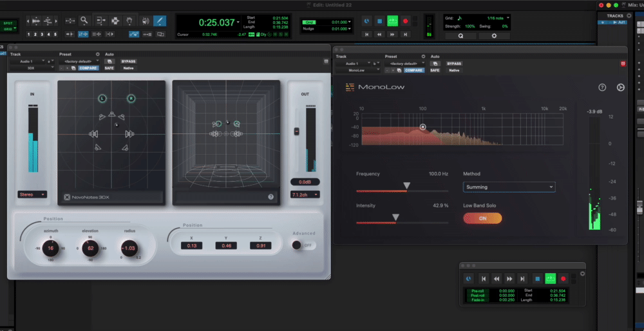Click the azimuth knob
Screen dimensions: 644x331
pyautogui.click(x=51, y=248)
